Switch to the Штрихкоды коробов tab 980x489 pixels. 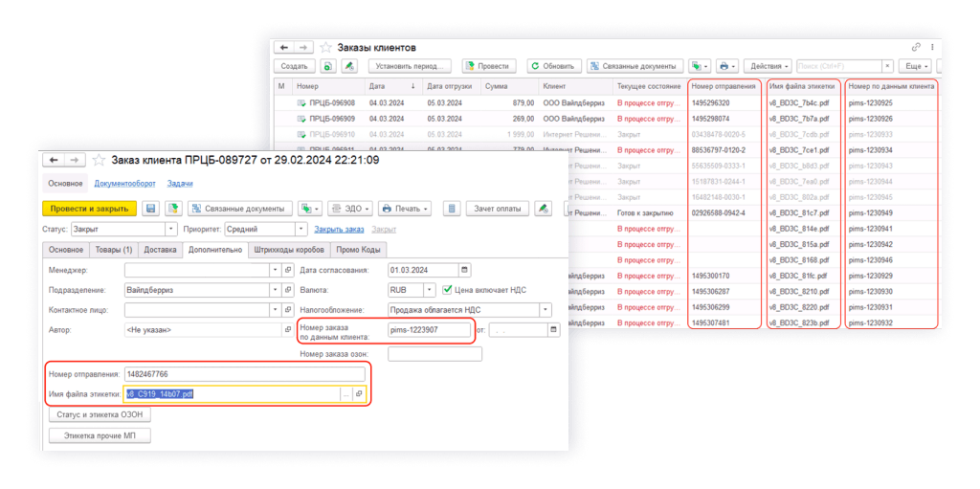point(289,250)
